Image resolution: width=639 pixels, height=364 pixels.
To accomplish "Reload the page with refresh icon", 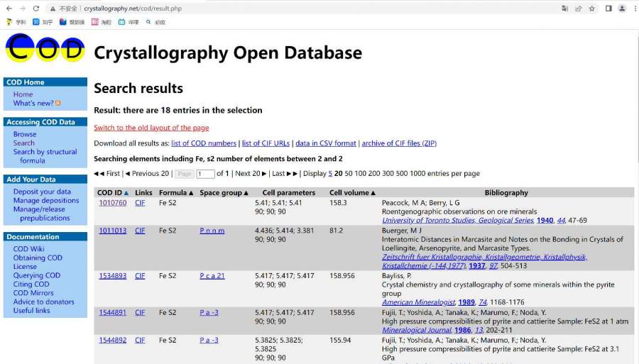I will [x=36, y=8].
